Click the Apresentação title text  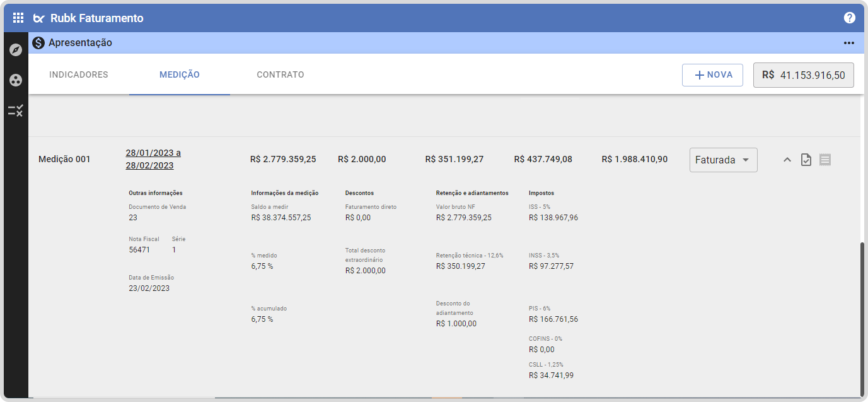click(x=80, y=43)
